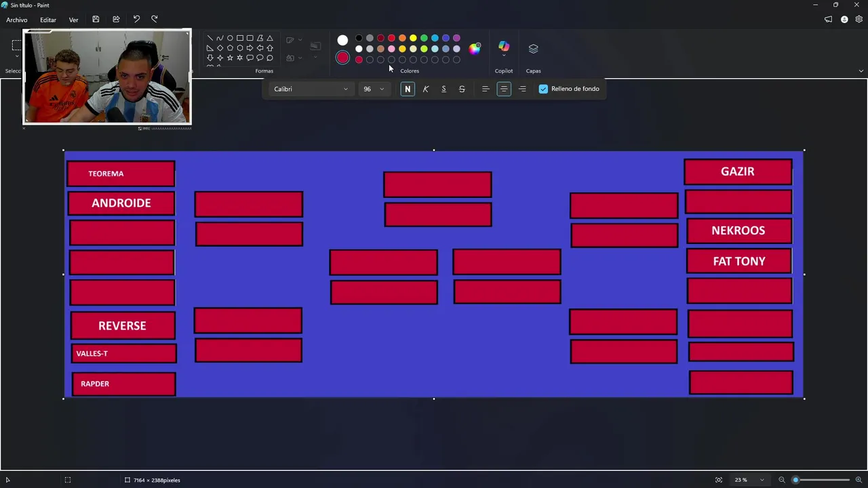Image resolution: width=868 pixels, height=488 pixels.
Task: Open the Ver menu
Action: point(73,20)
